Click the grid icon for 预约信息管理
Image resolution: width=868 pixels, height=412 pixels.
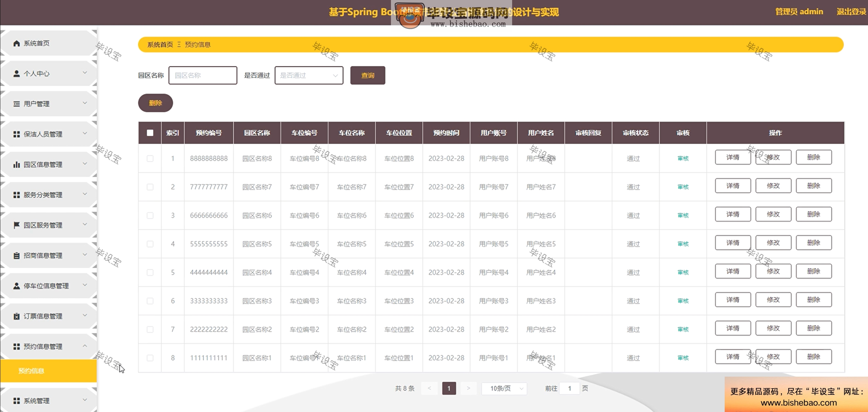point(16,346)
